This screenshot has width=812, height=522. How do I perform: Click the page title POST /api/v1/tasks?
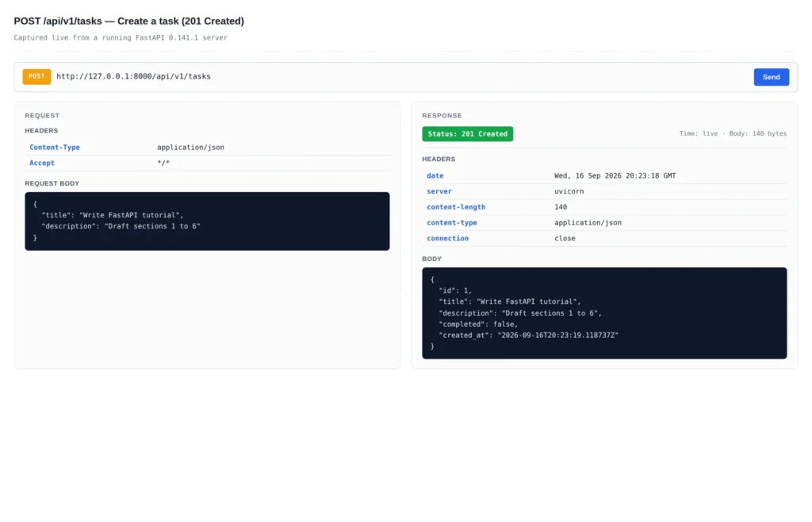[129, 21]
